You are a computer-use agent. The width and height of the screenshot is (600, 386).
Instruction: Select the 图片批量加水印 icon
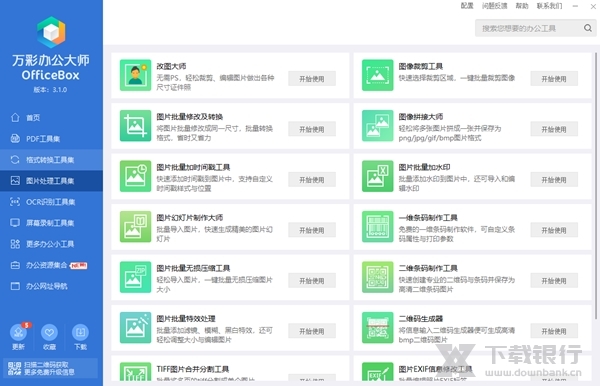[377, 176]
